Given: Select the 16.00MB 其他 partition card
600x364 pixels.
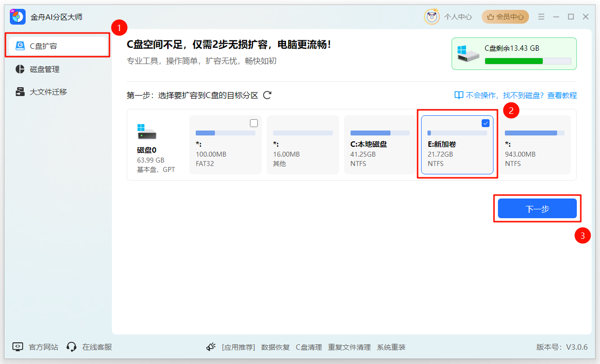Looking at the screenshot, I should pos(303,145).
